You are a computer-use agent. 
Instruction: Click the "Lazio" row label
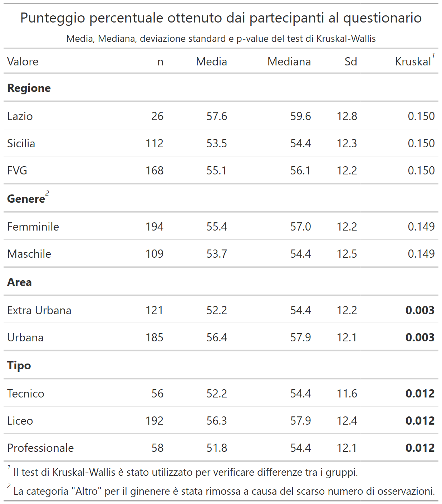[x=20, y=116]
